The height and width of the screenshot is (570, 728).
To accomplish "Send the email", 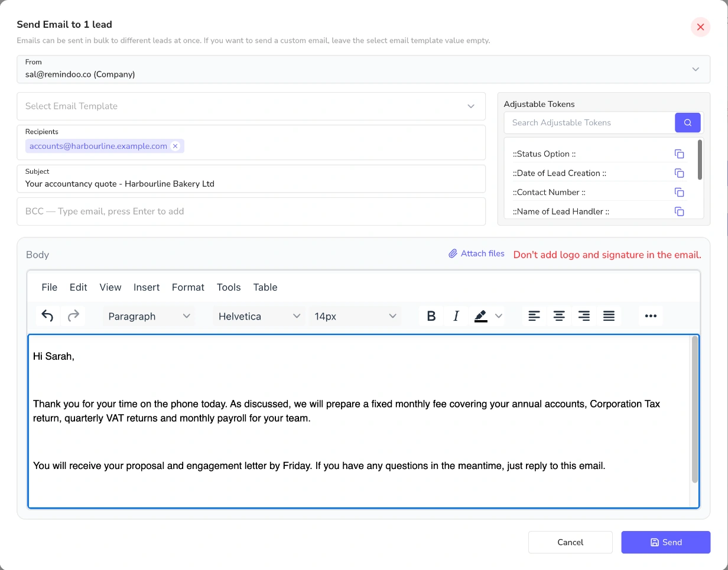I will (665, 542).
